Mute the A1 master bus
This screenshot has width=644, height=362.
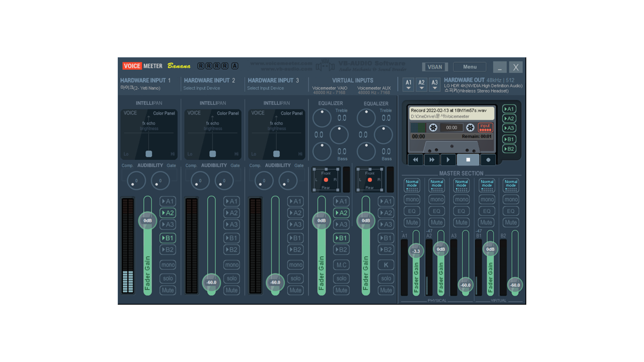click(x=412, y=223)
